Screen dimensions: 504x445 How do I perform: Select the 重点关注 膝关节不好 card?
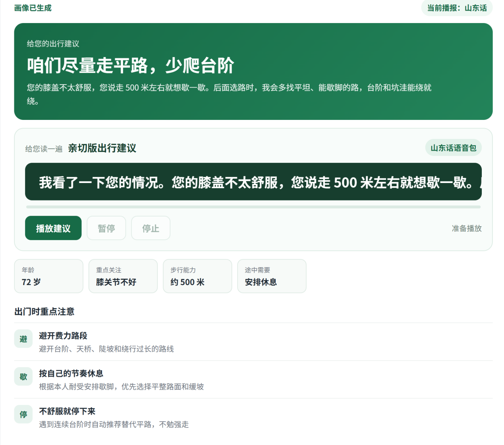click(x=123, y=276)
